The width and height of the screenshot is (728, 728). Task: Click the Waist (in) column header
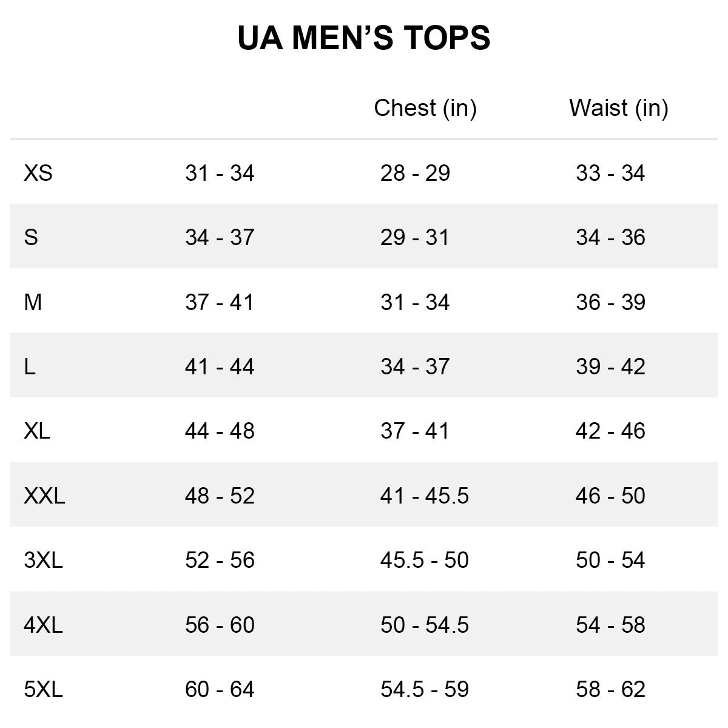[618, 108]
